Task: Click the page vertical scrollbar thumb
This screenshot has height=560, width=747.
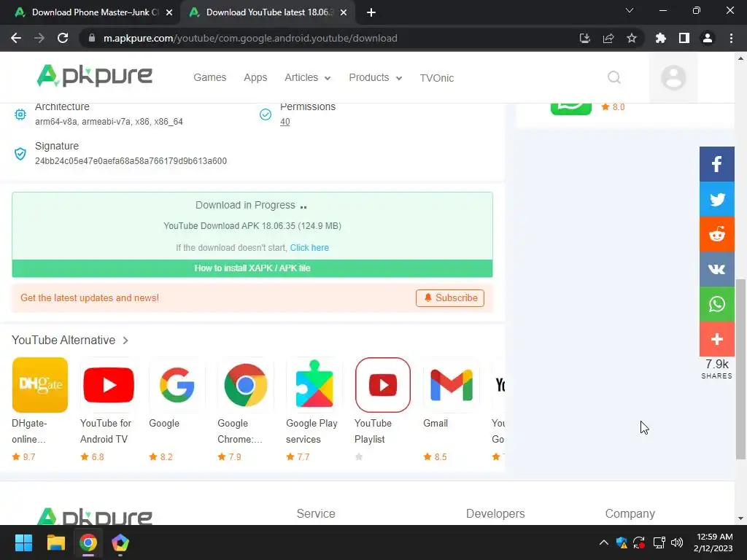Action: click(x=740, y=369)
